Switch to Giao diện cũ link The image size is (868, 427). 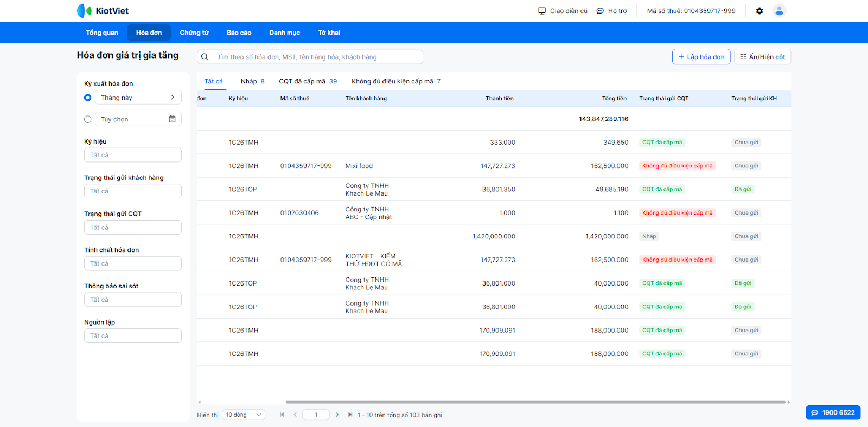click(563, 11)
